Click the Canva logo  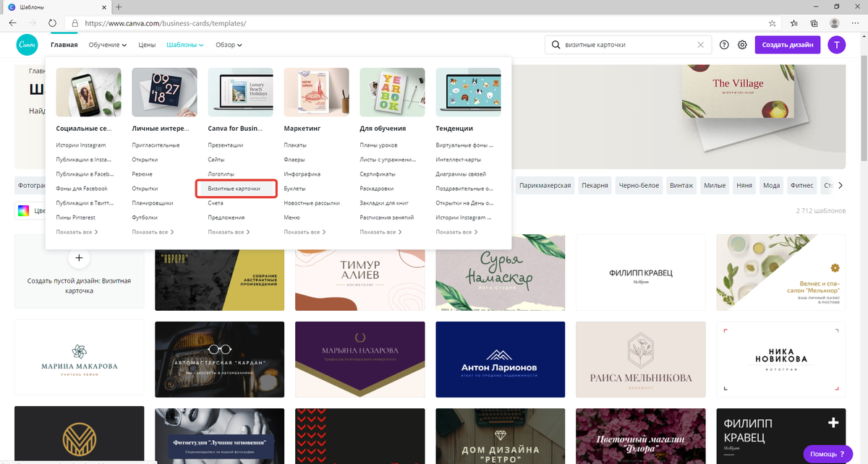27,45
